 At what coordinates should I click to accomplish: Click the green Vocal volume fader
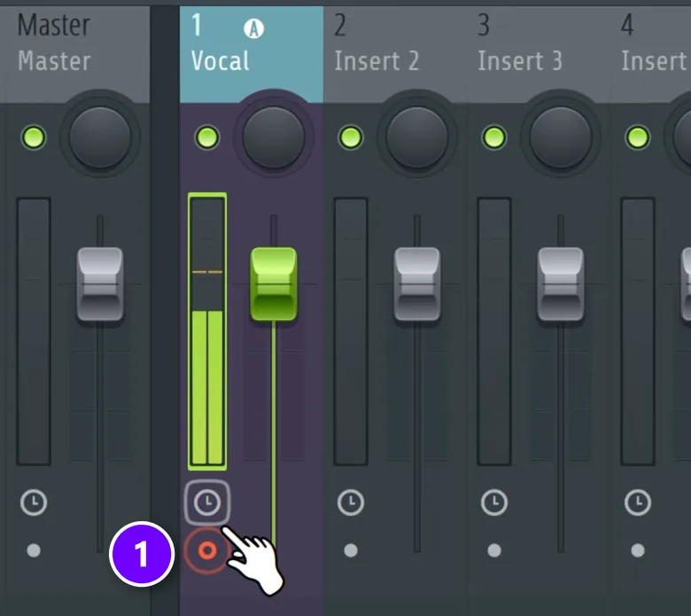274,284
